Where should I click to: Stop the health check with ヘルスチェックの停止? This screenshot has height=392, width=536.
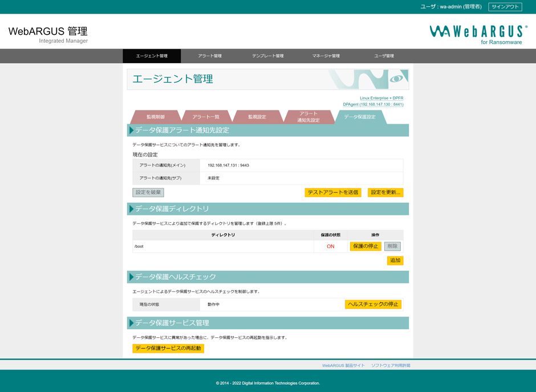[374, 304]
